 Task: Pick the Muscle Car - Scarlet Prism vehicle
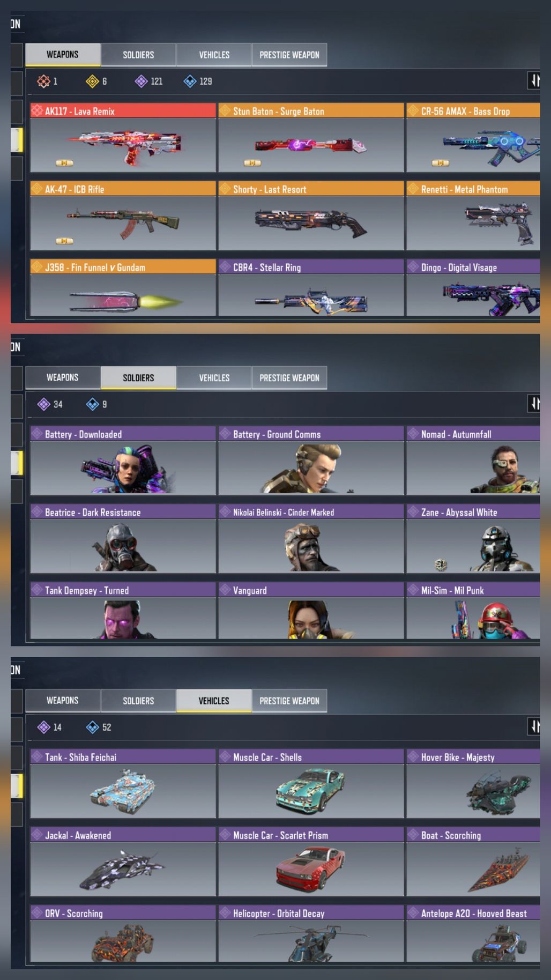311,862
